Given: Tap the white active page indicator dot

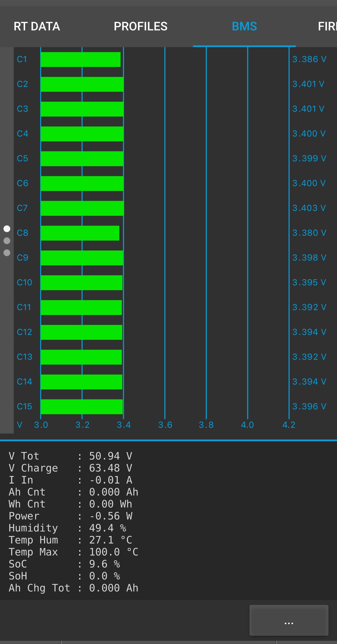Looking at the screenshot, I should [x=7, y=229].
